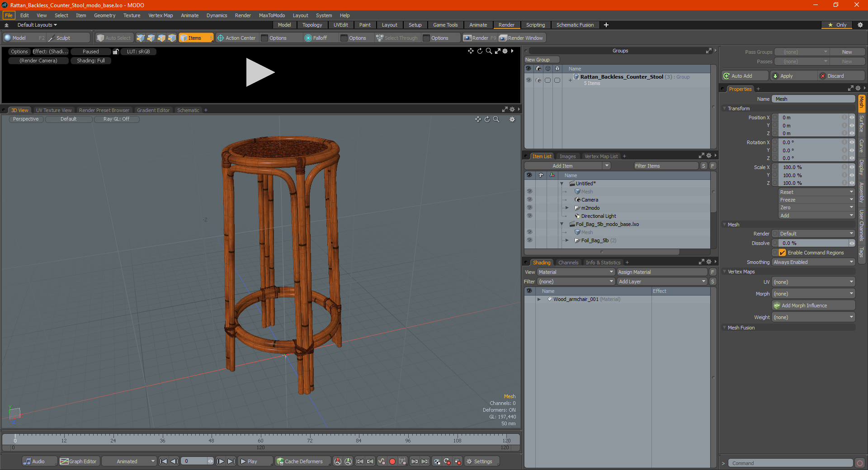Image resolution: width=868 pixels, height=470 pixels.
Task: Open the Default Layouts dropdown
Action: (x=37, y=25)
